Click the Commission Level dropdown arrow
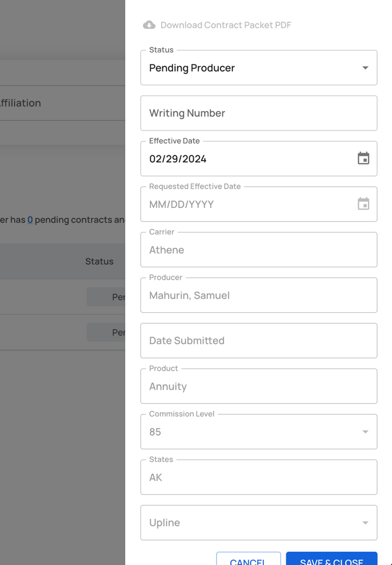 click(x=365, y=432)
